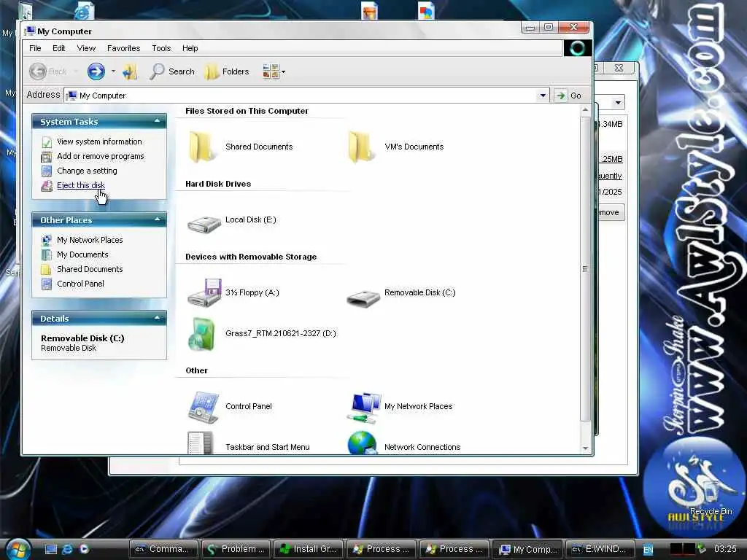Launch Internet Explorer from quick launch

click(67, 549)
